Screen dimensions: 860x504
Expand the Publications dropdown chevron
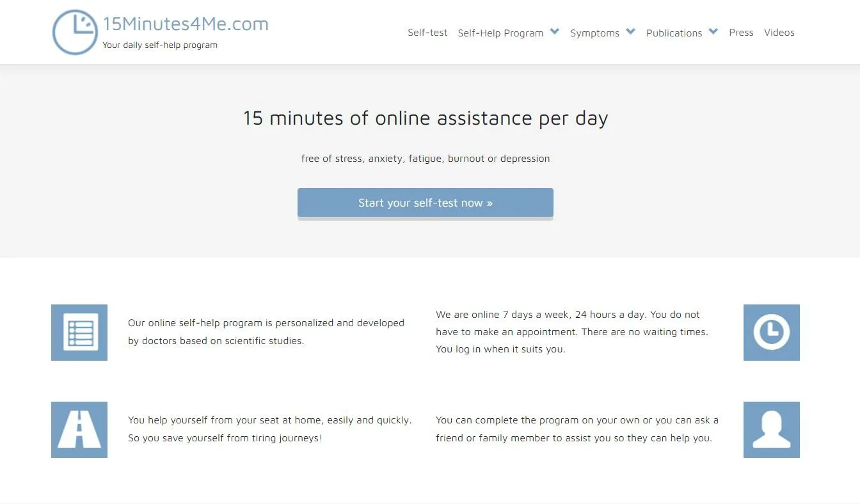713,31
